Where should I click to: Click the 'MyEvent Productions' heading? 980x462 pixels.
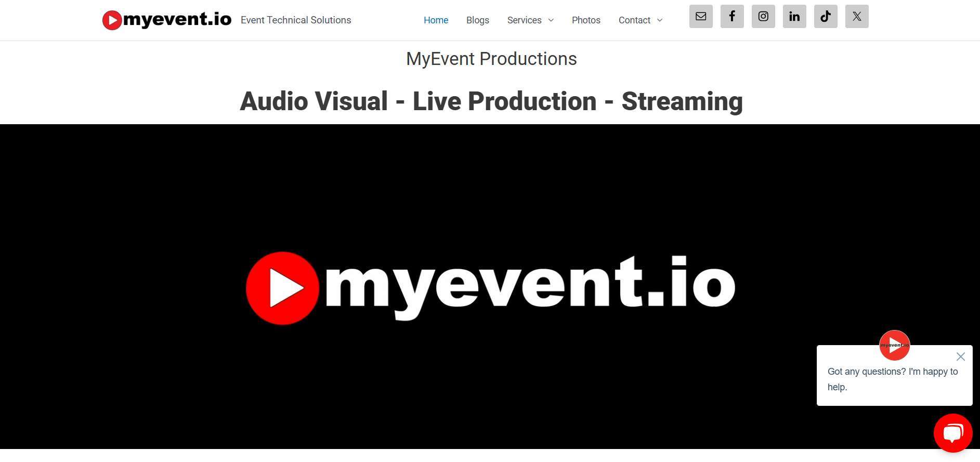pyautogui.click(x=491, y=59)
